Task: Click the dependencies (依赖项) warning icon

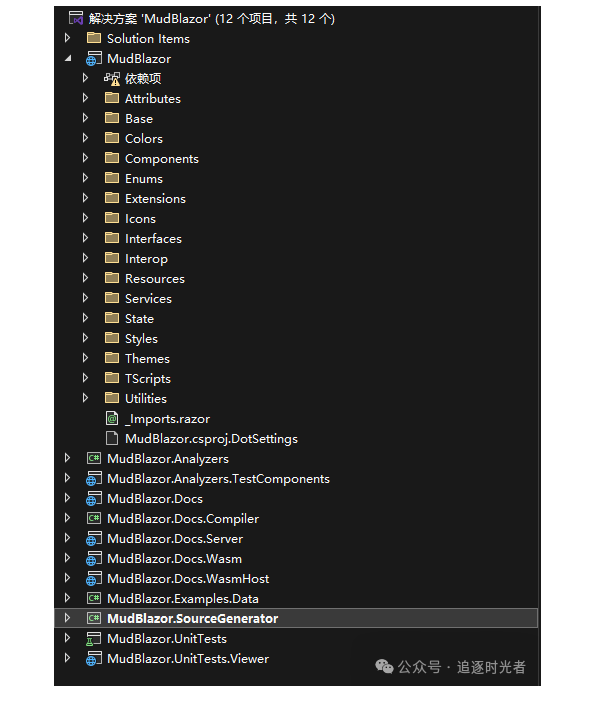Action: click(x=112, y=78)
